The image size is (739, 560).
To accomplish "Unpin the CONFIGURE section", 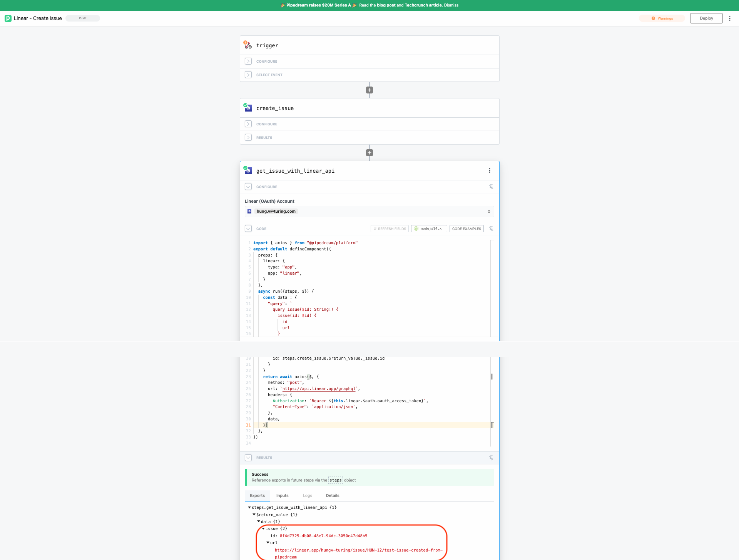I will pos(492,187).
